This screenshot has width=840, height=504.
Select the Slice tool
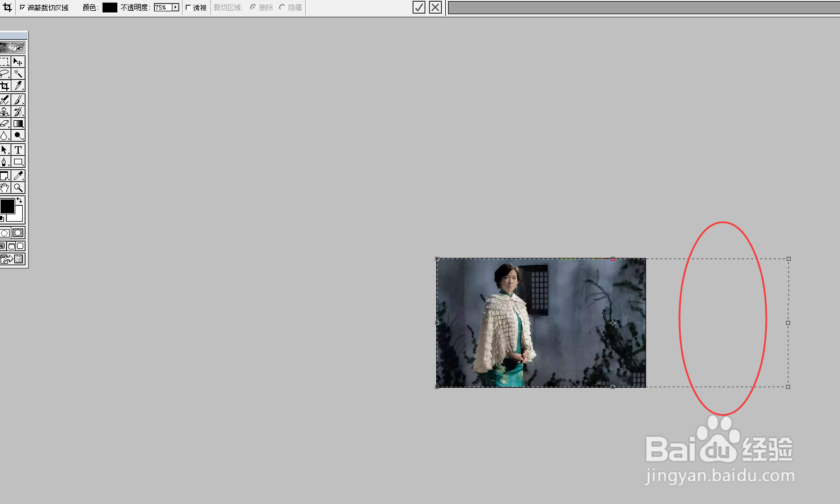click(x=18, y=86)
